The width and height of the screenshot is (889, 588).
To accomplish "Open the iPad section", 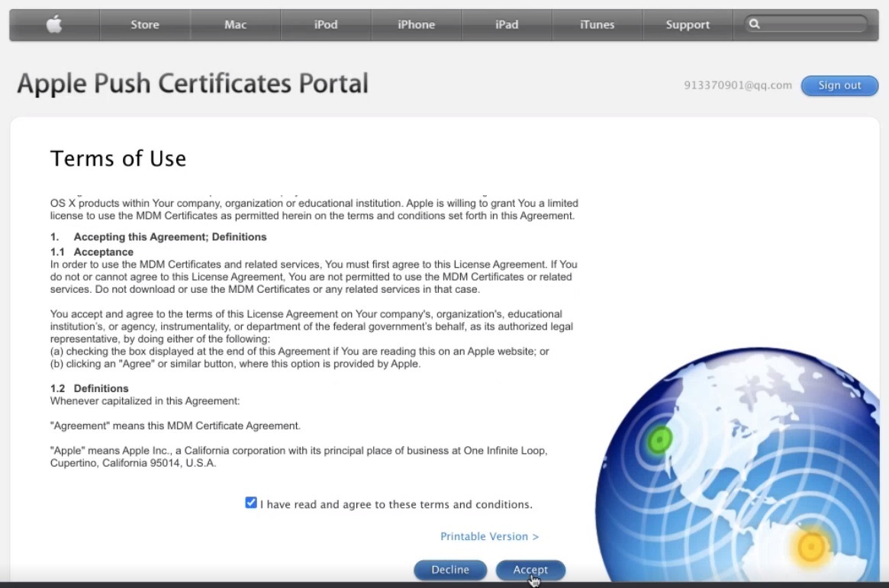I will [x=506, y=24].
